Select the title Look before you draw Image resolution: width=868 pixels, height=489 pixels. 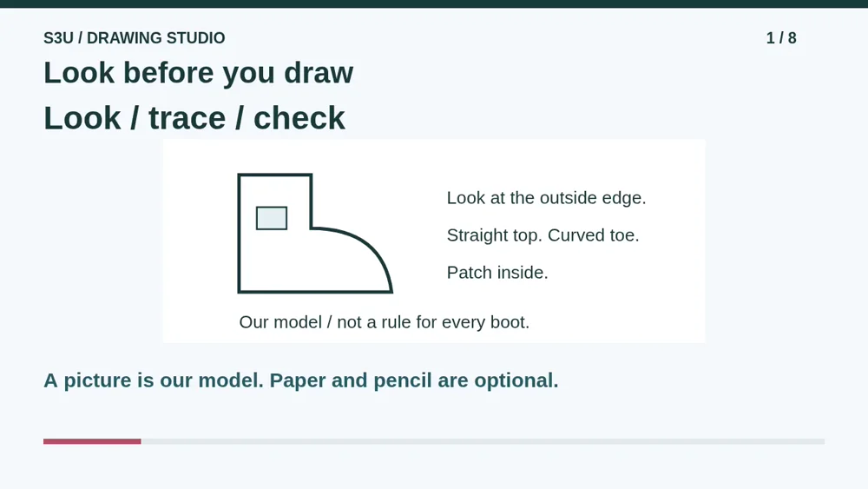[x=198, y=73]
